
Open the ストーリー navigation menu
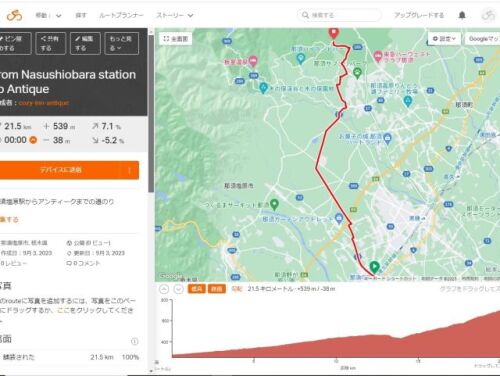coord(175,15)
